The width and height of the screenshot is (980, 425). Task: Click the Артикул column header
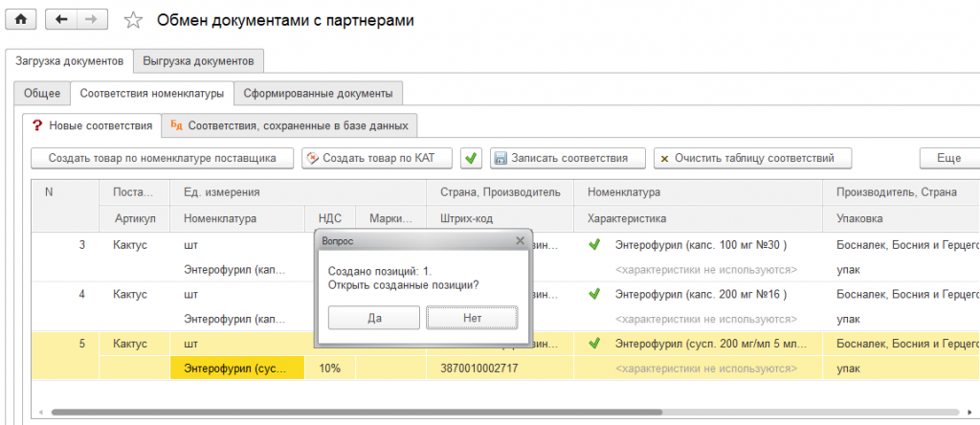click(134, 219)
